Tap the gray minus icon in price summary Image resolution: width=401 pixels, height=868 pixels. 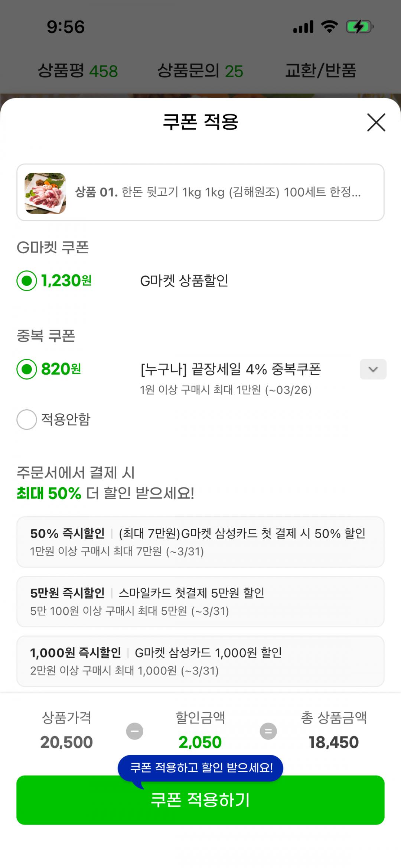click(x=134, y=731)
